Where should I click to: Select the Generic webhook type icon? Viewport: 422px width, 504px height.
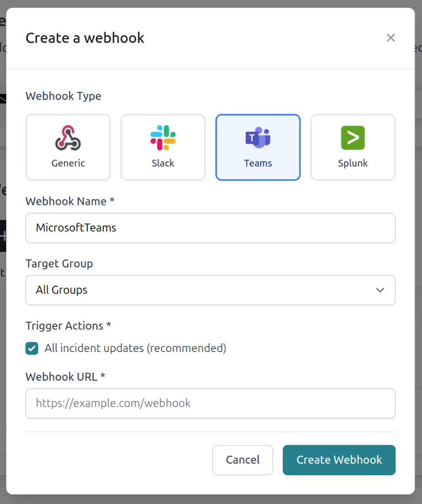68,137
